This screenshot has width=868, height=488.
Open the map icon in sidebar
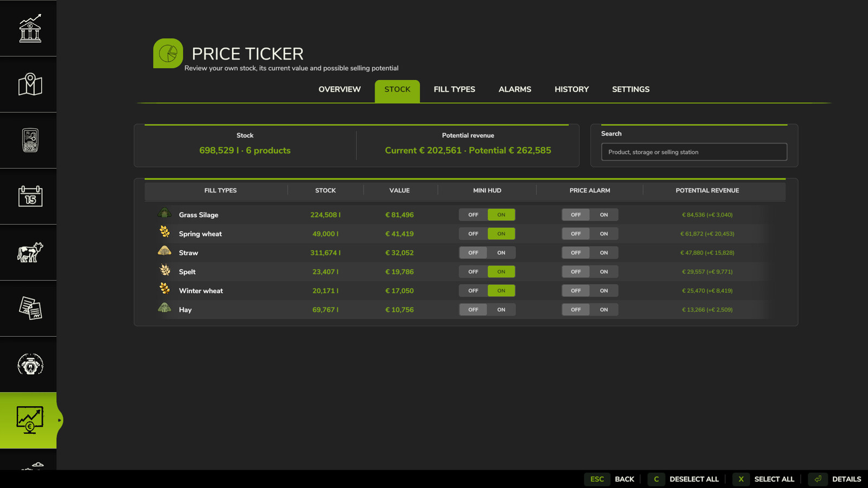(30, 84)
